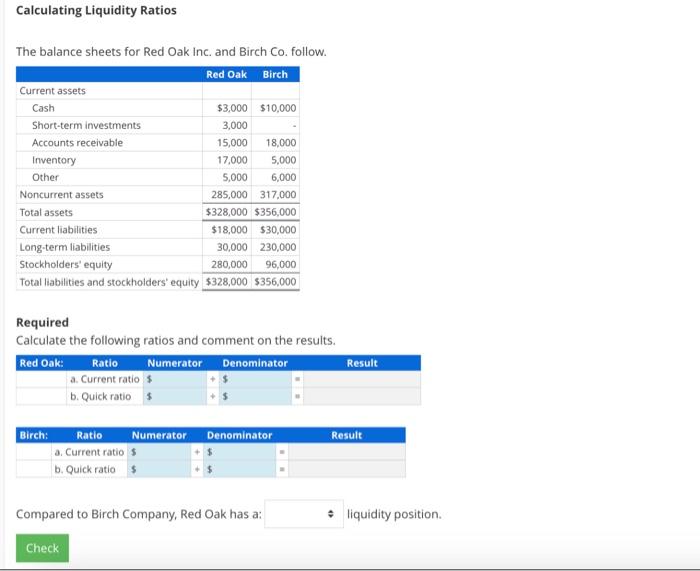Click the Required heading
The width and height of the screenshot is (700, 571).
pos(42,322)
